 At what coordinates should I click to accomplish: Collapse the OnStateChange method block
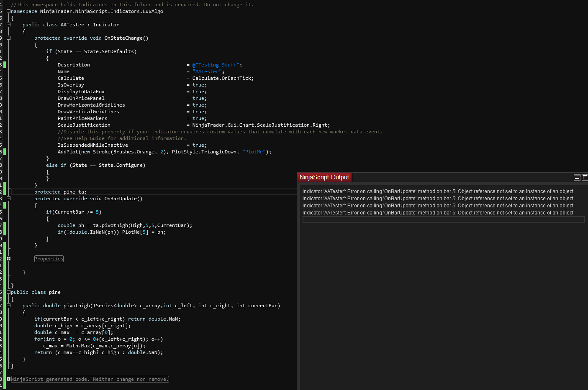[x=8, y=38]
